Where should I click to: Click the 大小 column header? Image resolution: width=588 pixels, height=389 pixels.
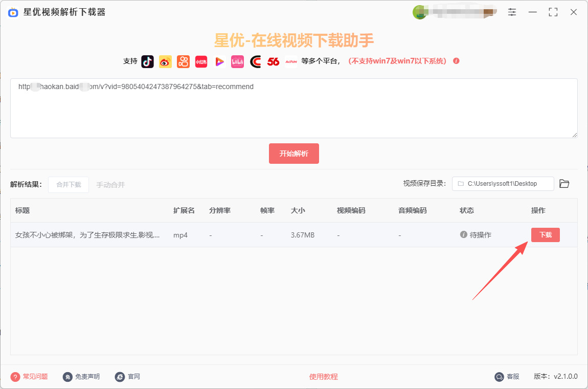[x=298, y=211]
